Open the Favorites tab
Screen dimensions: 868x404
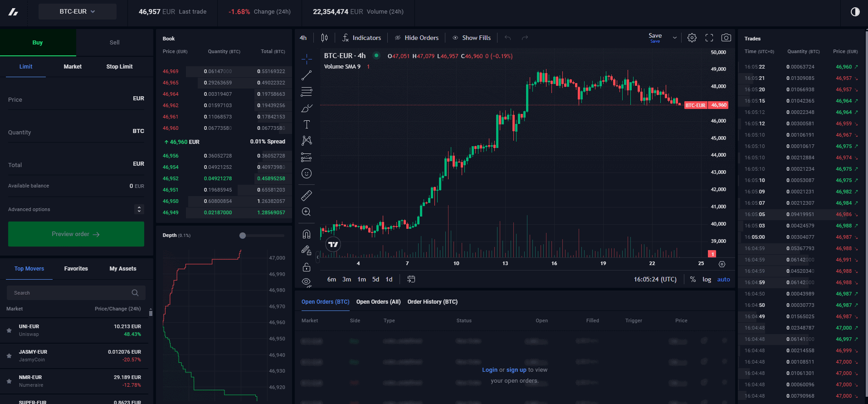coord(76,269)
